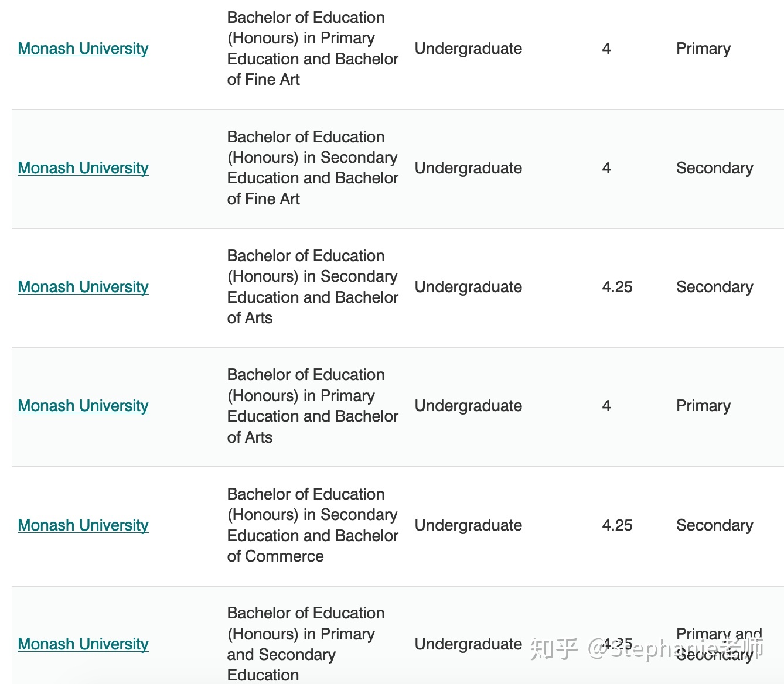Select course name Secondary Education and Bachelor of Arts
The width and height of the screenshot is (784, 684).
click(x=313, y=287)
